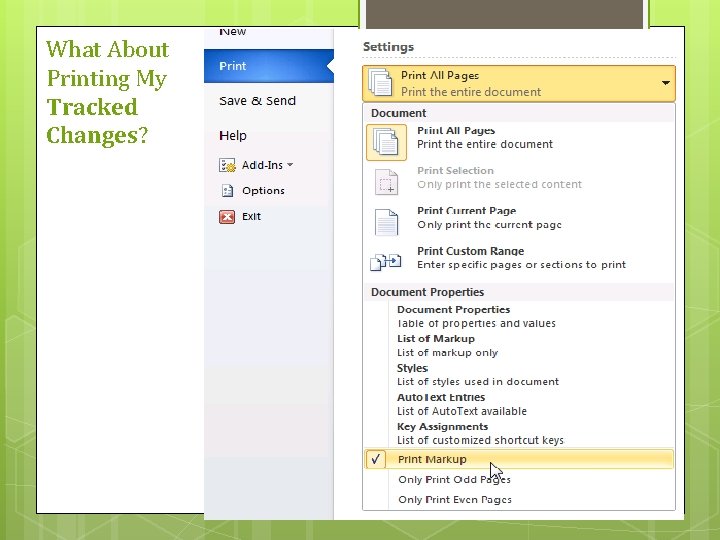Image resolution: width=720 pixels, height=540 pixels.
Task: Choose Document Properties table entry
Action: [x=476, y=316]
